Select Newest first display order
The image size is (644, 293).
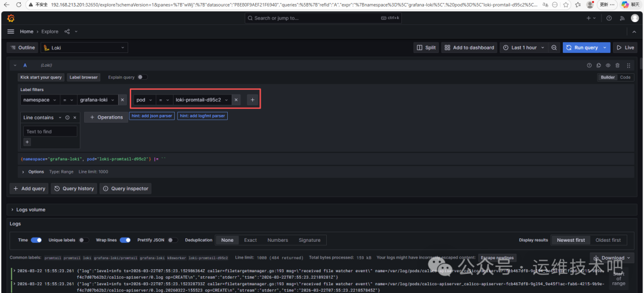pos(571,240)
